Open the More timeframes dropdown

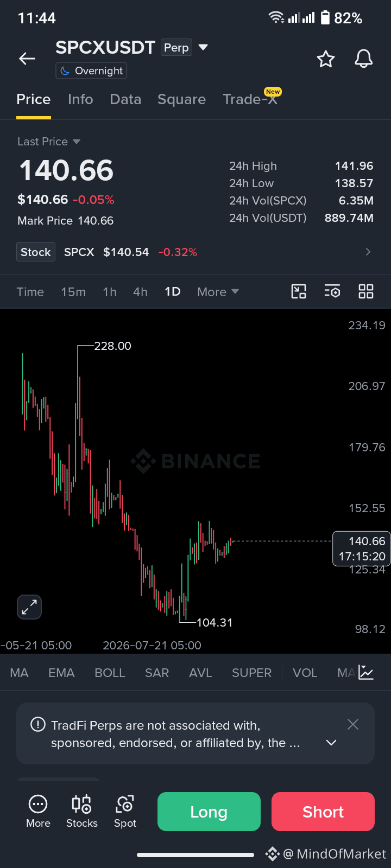click(x=218, y=292)
